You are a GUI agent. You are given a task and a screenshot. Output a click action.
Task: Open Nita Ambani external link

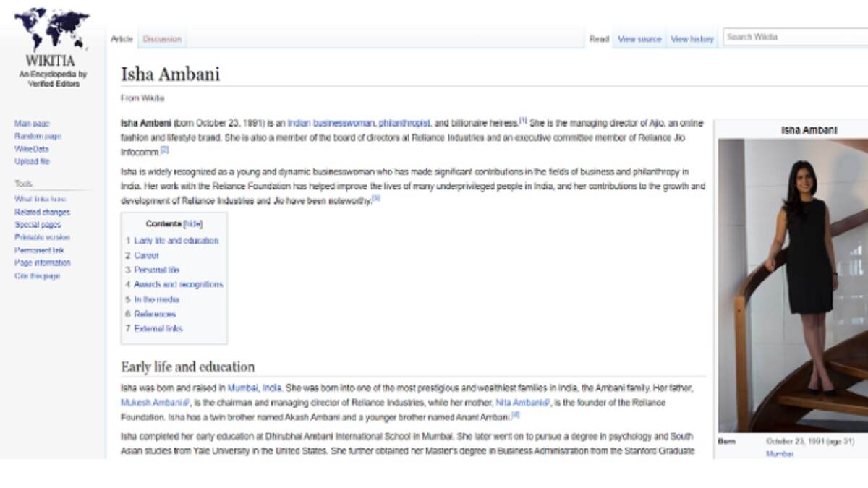522,402
